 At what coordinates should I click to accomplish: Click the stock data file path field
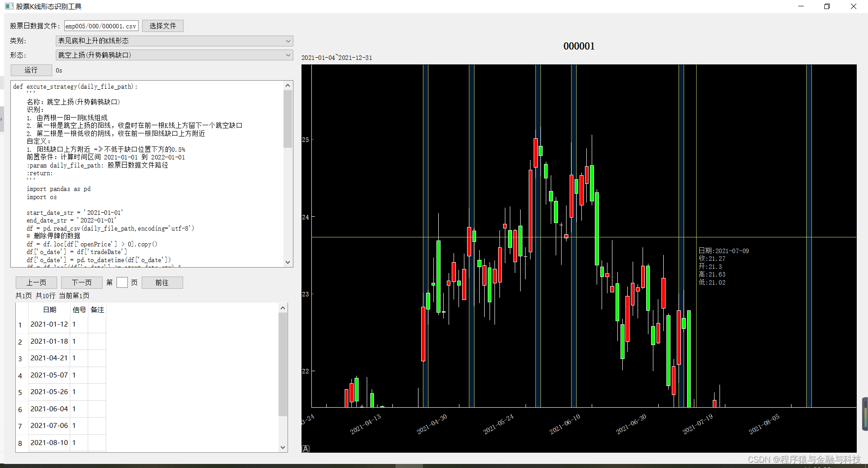click(101, 26)
